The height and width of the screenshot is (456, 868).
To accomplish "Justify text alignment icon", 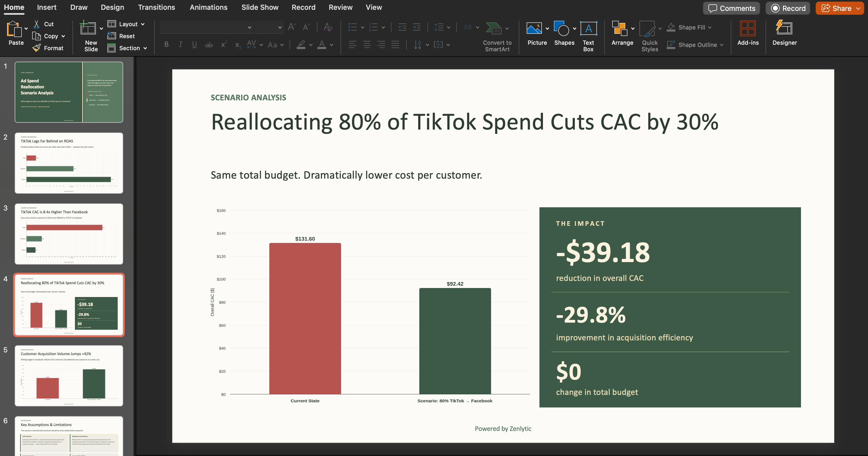I will (x=395, y=44).
